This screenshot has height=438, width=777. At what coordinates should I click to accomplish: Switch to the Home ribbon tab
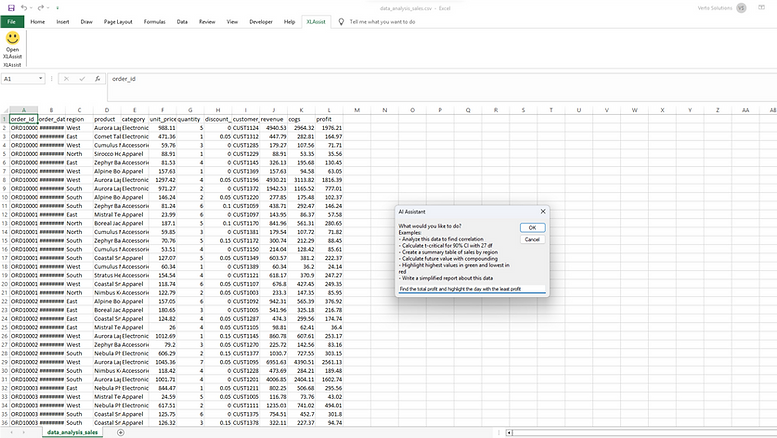click(38, 22)
